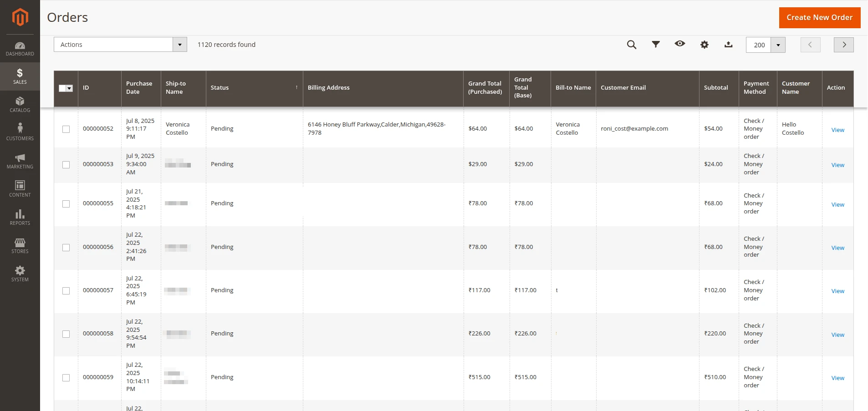Click the search magnifier icon
The image size is (868, 411).
coord(632,45)
